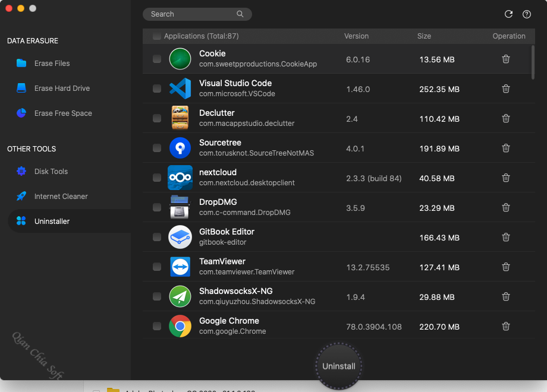Click the Applications (Total:87) header
Screen dimensions: 547x392
(202, 36)
